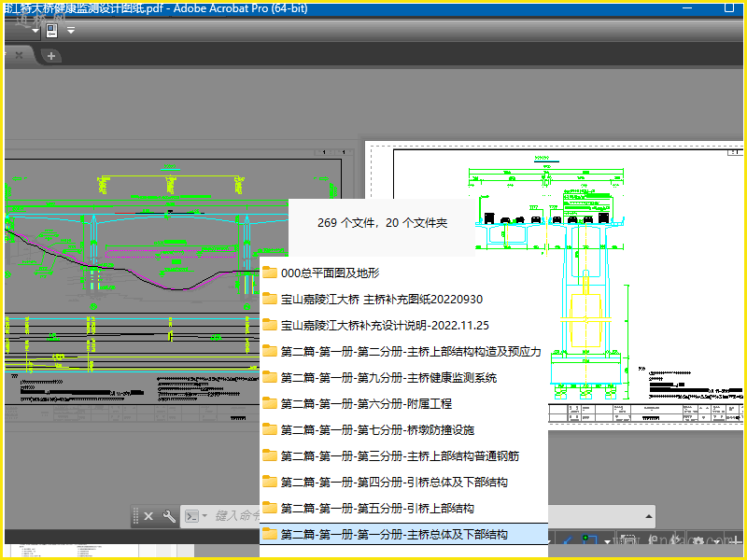Open the quick access toolbar customize dropdown
Viewport: 747px width, 560px height.
(70, 30)
